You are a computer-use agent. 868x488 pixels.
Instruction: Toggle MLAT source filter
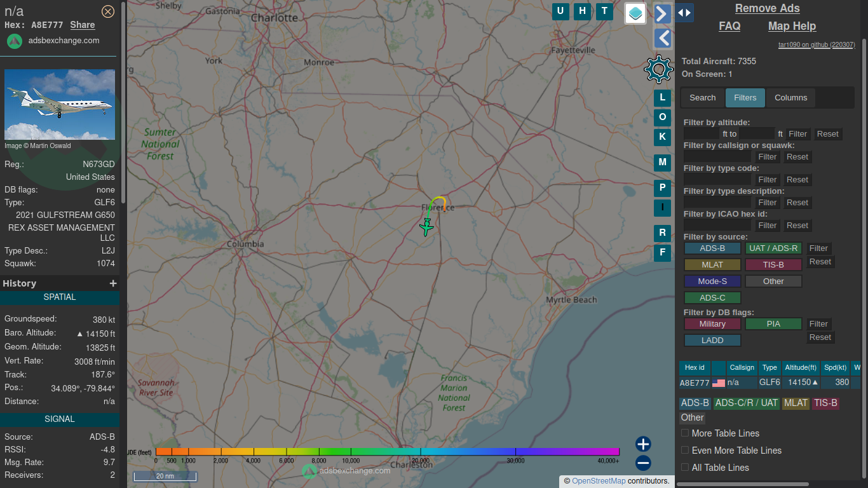tap(712, 265)
